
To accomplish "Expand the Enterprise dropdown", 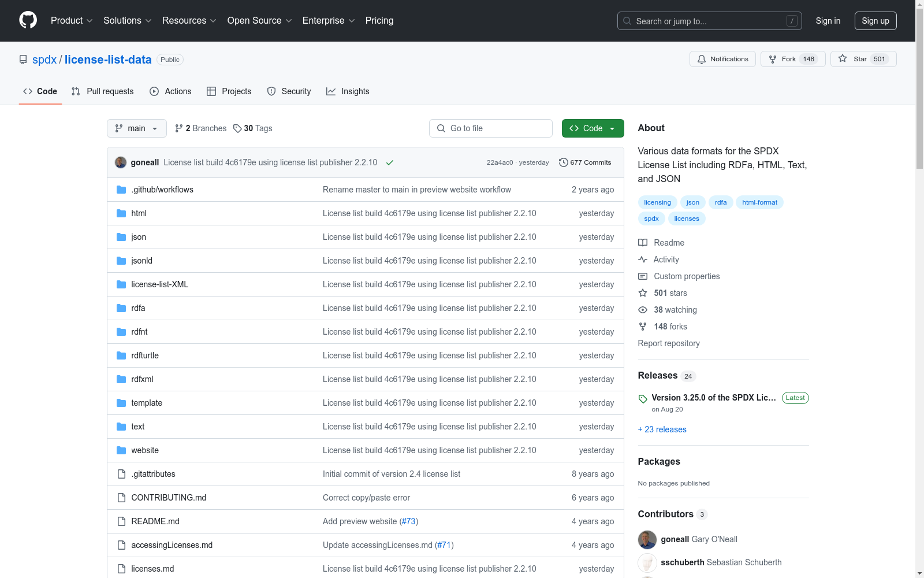I will [x=329, y=21].
